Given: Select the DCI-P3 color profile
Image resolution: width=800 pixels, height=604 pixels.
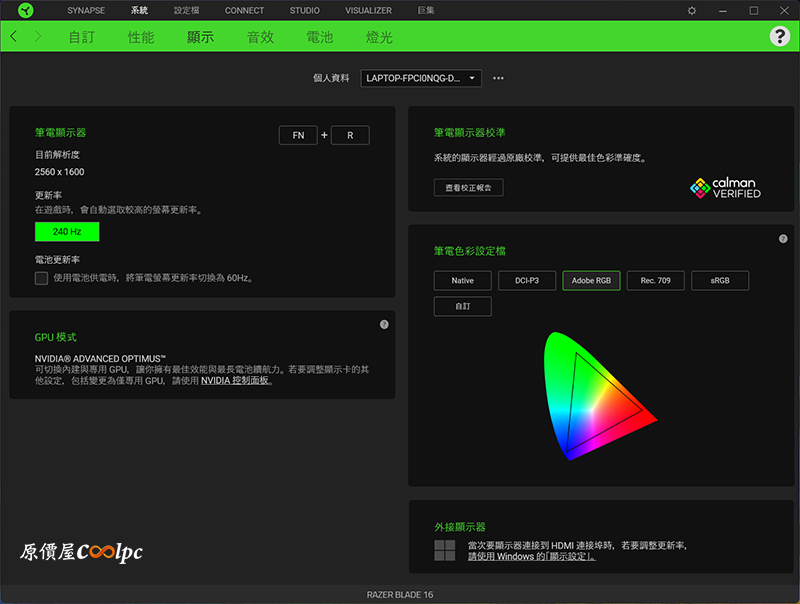Looking at the screenshot, I should pos(527,281).
